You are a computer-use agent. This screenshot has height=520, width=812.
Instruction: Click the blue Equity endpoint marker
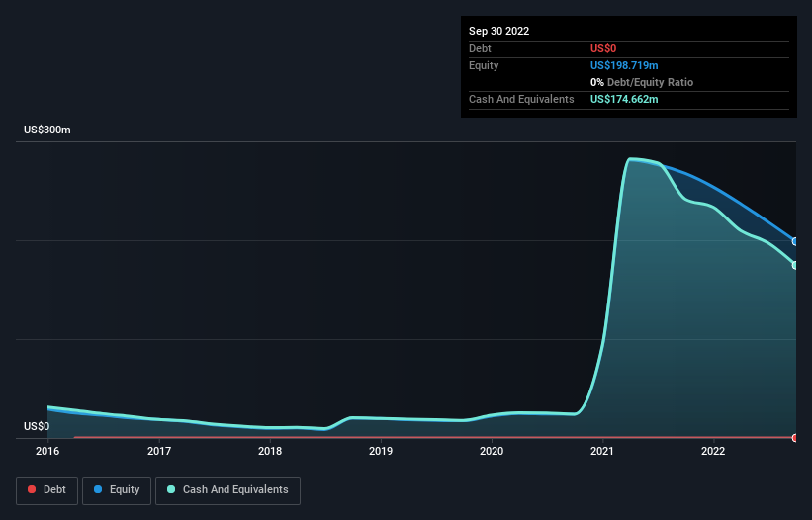coord(795,241)
